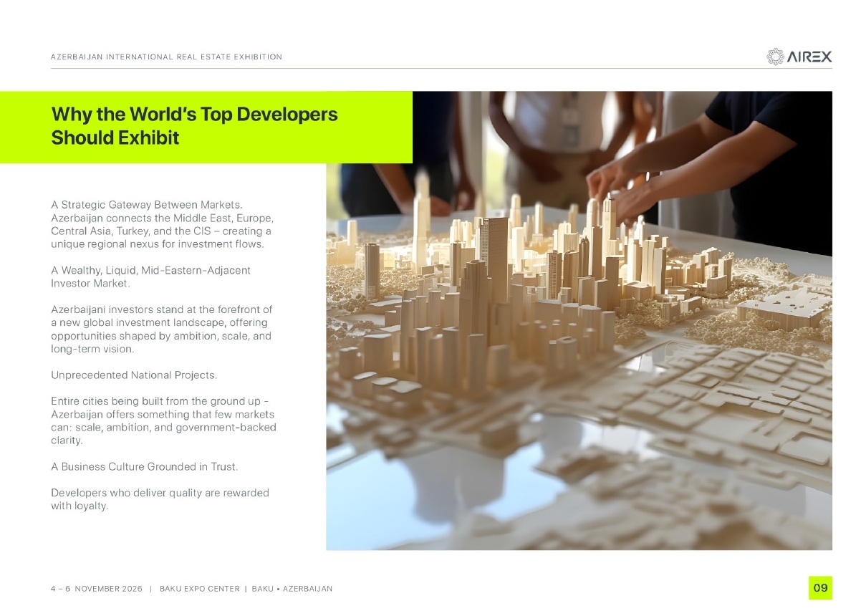Select the paragraph starting Entire cities being built

[163, 420]
